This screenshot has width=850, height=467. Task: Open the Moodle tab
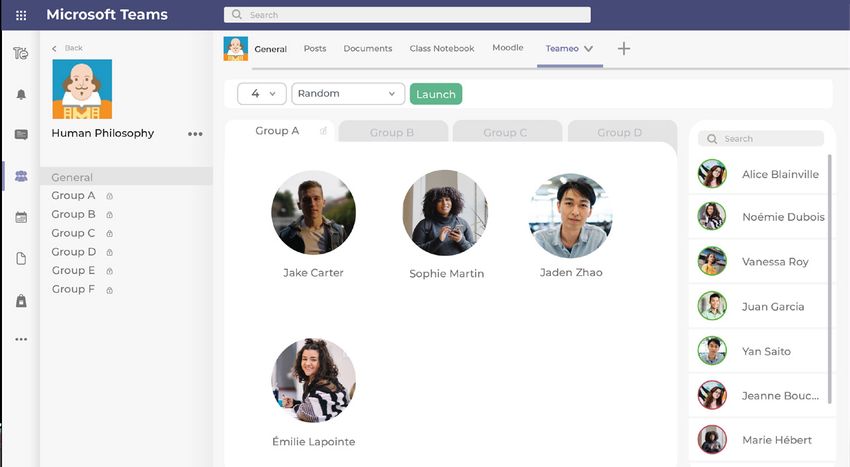[x=508, y=48]
